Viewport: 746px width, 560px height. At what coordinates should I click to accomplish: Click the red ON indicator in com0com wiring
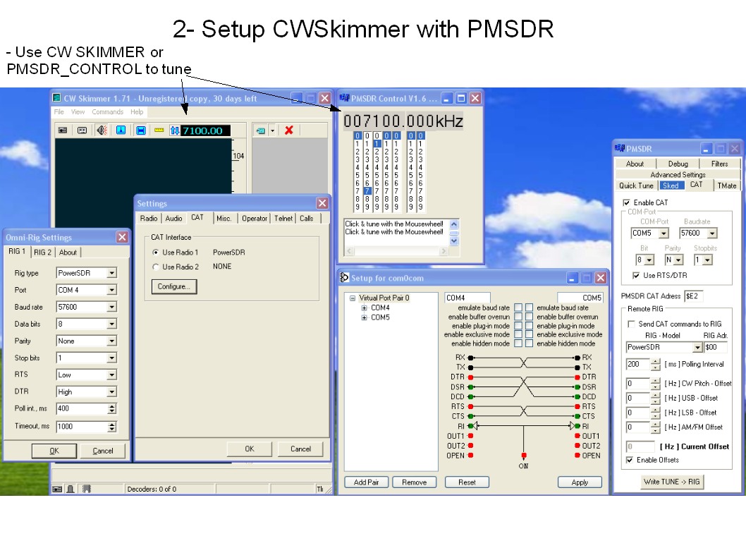click(524, 456)
